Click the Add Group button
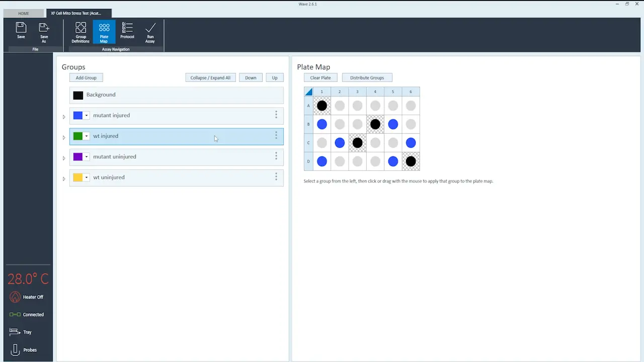Screen dimensions: 644x362 (86, 77)
